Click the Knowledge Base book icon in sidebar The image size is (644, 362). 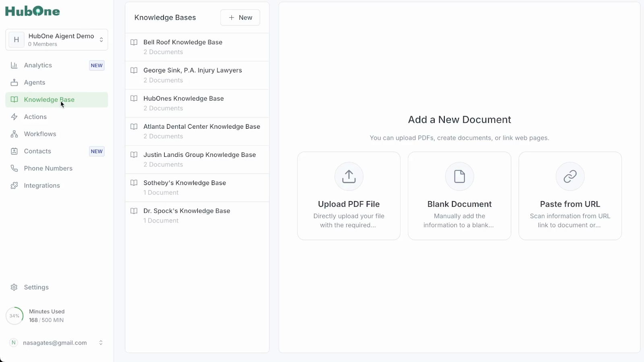click(14, 100)
